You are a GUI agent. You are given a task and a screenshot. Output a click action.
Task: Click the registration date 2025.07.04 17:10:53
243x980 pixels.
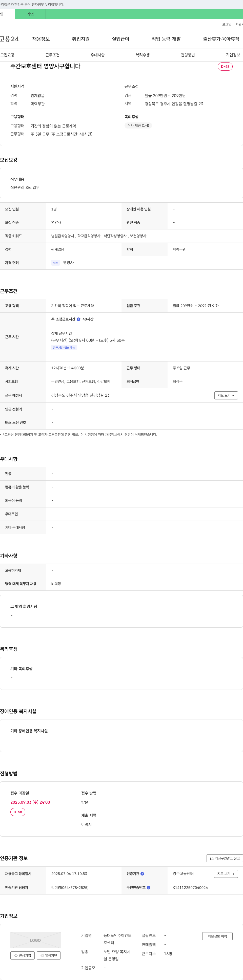pyautogui.click(x=69, y=874)
